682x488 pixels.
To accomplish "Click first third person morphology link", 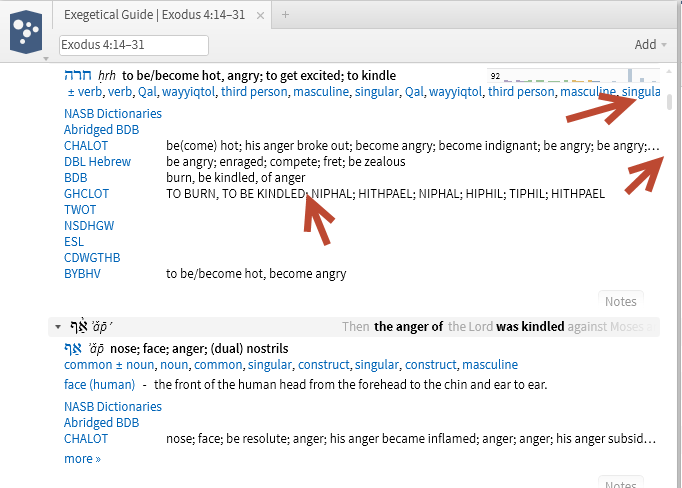I will (254, 92).
